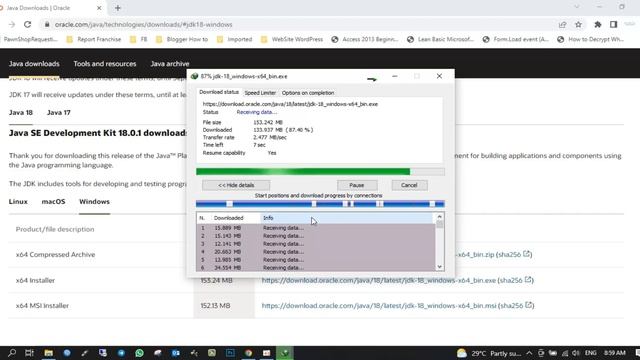Viewport: 640px width, 360px height.
Task: Open the Blogger How to bookmark
Action: (182, 39)
